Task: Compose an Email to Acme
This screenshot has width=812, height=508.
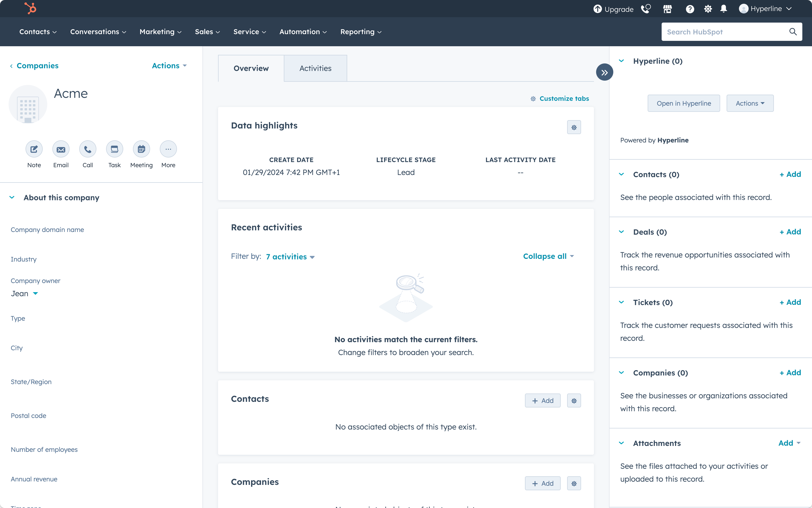Action: click(61, 149)
